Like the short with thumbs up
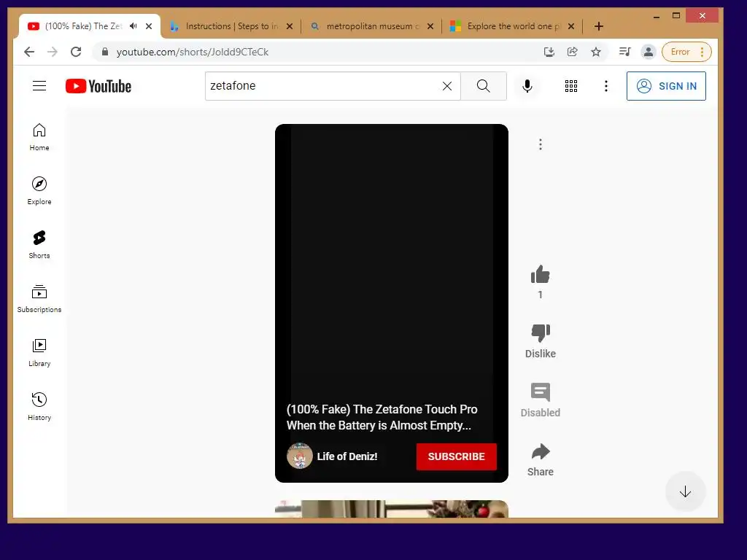Screen dimensions: 747x560 (541, 274)
